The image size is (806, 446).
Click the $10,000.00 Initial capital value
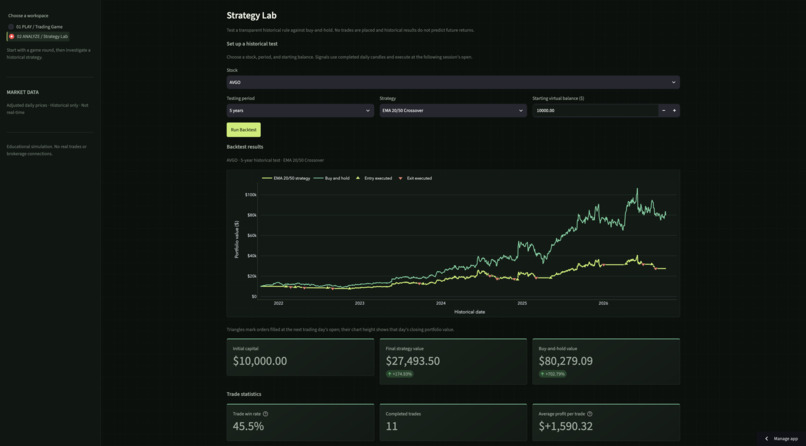click(x=260, y=361)
